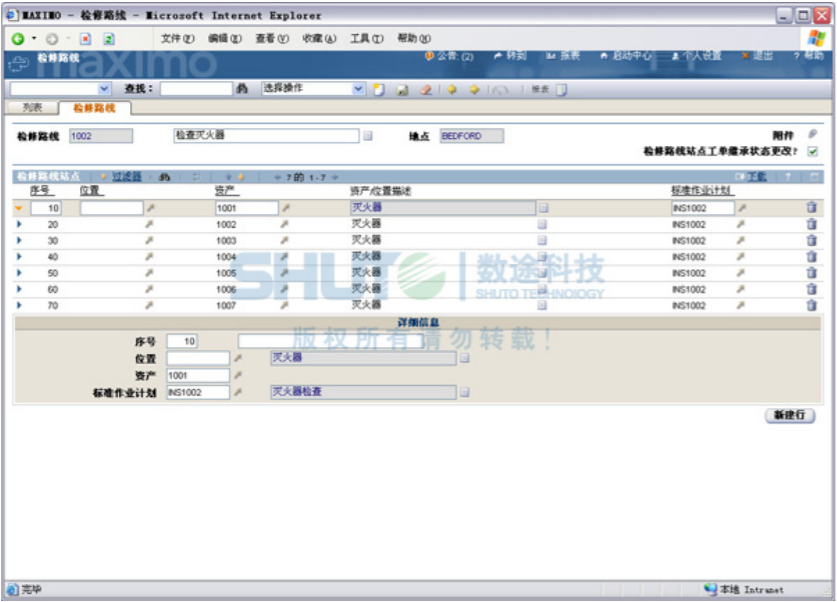Viewport: 837px width, 602px height.
Task: Expand row 60 details arrow
Action: pyautogui.click(x=19, y=289)
